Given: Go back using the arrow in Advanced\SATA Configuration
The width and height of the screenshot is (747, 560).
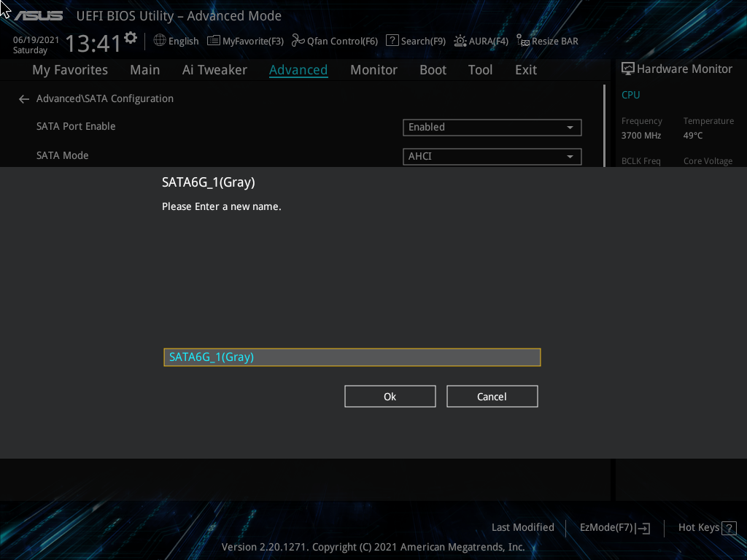Looking at the screenshot, I should point(23,98).
